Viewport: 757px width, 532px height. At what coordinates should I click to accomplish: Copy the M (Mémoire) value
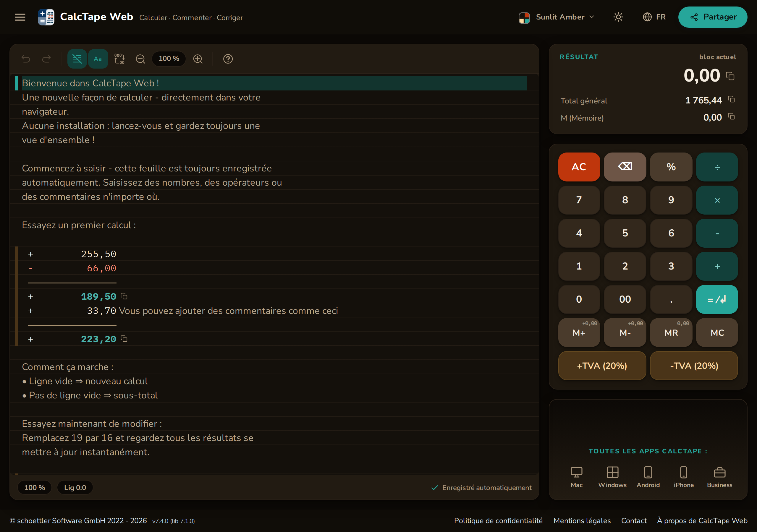click(731, 116)
